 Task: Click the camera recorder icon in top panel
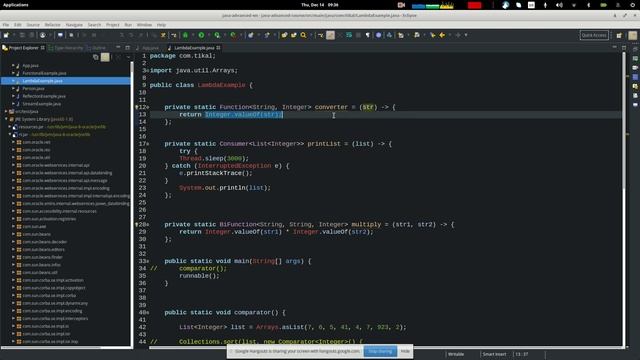[401, 5]
